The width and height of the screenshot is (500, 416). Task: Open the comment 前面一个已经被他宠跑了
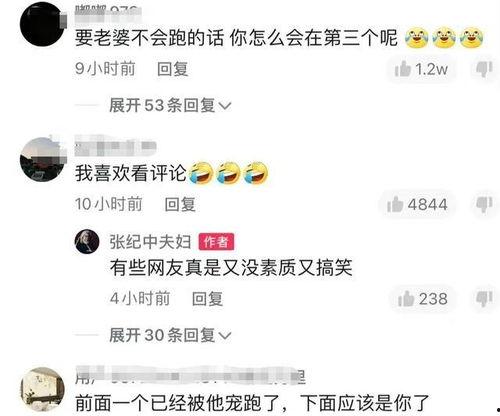tap(252, 403)
